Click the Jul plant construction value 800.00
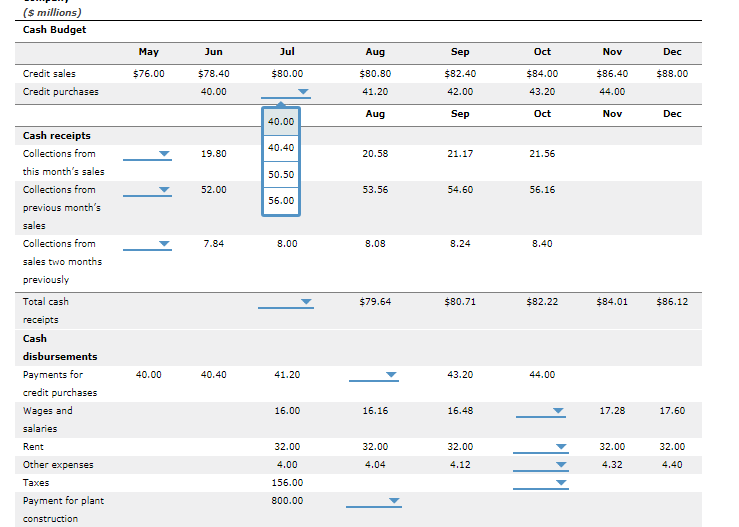 (287, 501)
